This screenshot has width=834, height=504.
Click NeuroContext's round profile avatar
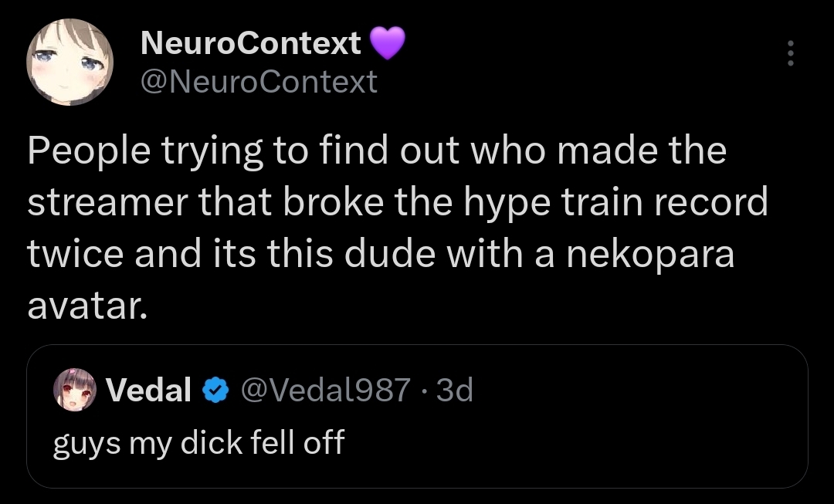[69, 63]
